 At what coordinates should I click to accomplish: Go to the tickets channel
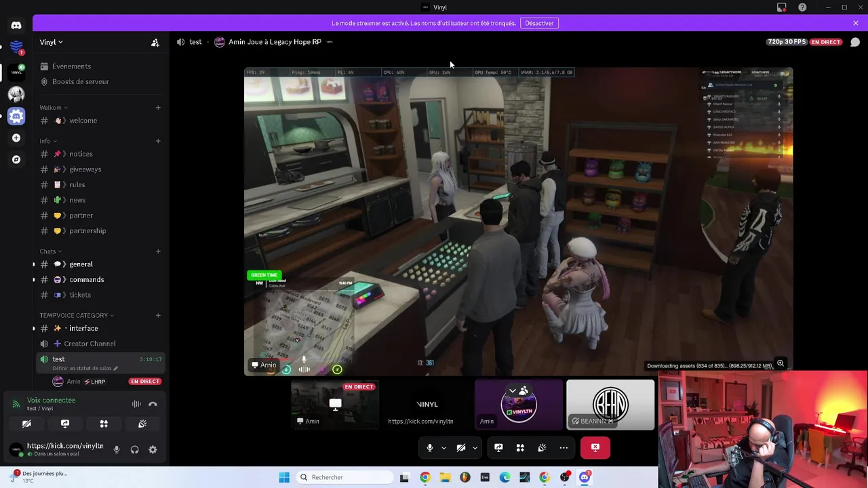click(100, 295)
